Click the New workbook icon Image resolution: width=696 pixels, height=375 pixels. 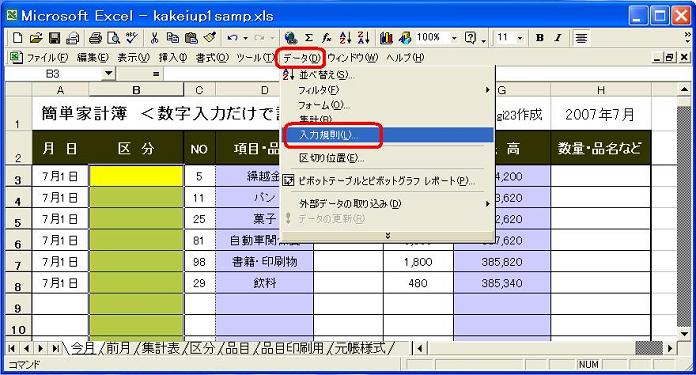tap(17, 38)
